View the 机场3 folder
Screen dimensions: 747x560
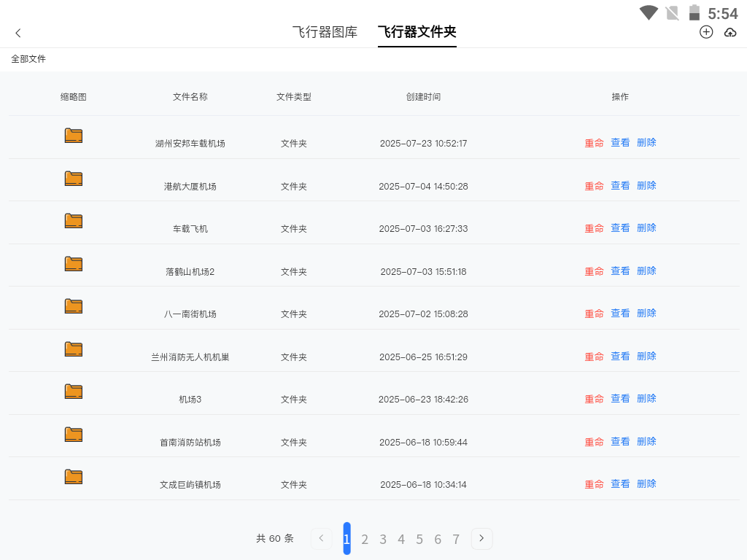[620, 398]
